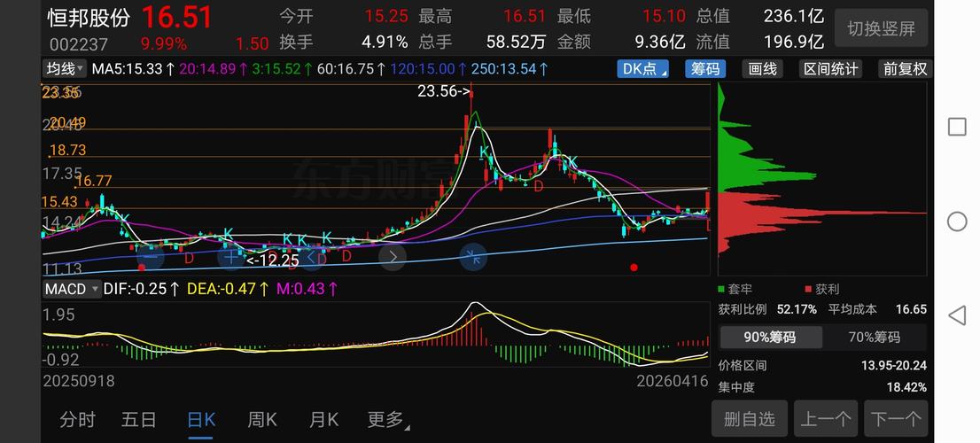Select the 90%筹码 option
Image resolution: width=980 pixels, height=443 pixels.
pos(770,338)
